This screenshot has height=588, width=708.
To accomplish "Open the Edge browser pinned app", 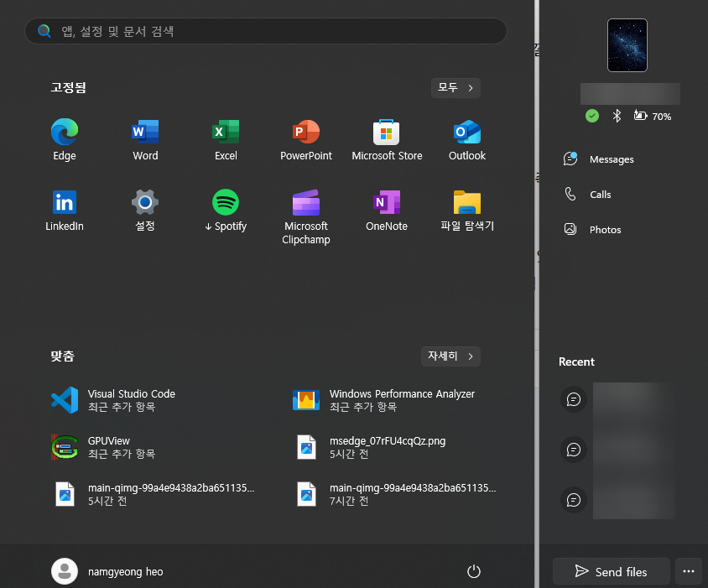I will (x=64, y=139).
